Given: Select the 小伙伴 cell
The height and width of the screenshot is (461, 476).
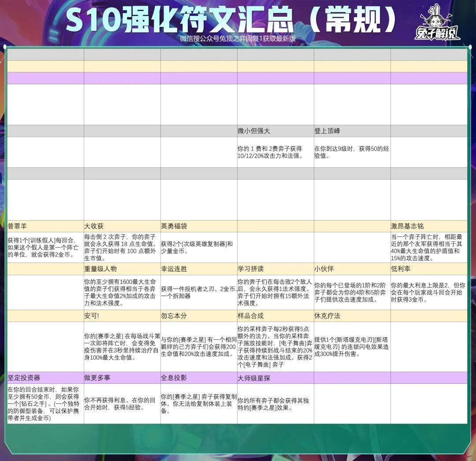Looking at the screenshot, I should 352,269.
